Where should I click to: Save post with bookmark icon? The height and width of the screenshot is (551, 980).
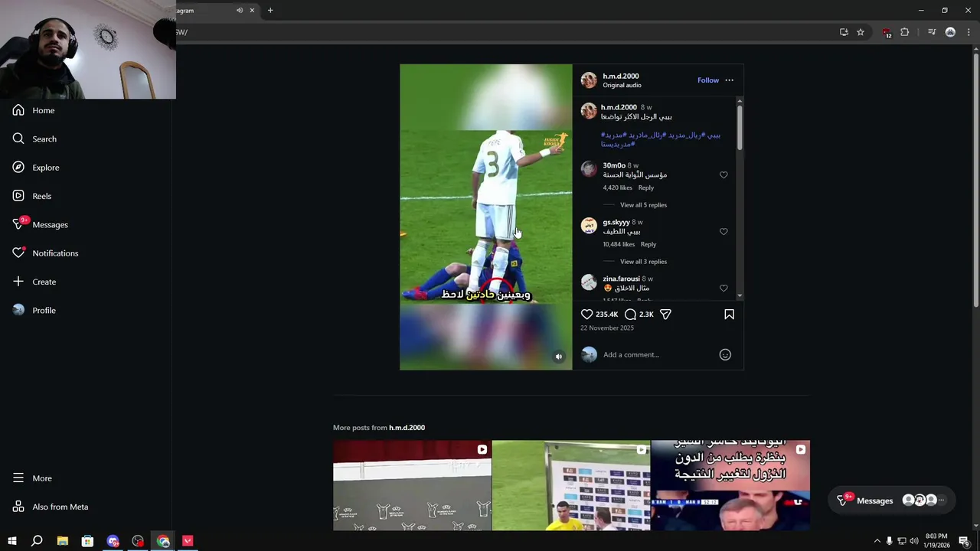click(729, 315)
